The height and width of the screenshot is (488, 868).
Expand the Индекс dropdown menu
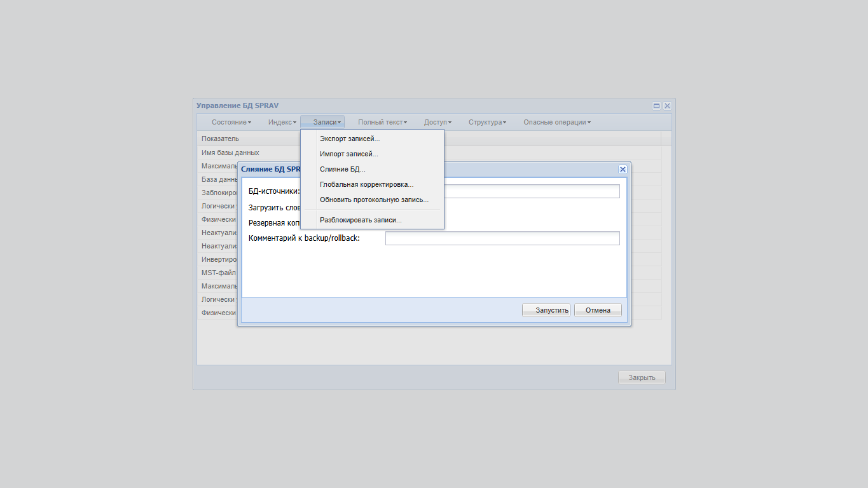pyautogui.click(x=282, y=122)
